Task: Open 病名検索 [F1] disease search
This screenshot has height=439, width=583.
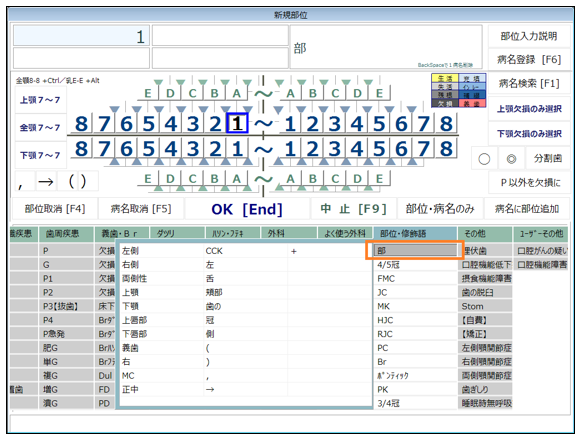Action: (x=529, y=84)
